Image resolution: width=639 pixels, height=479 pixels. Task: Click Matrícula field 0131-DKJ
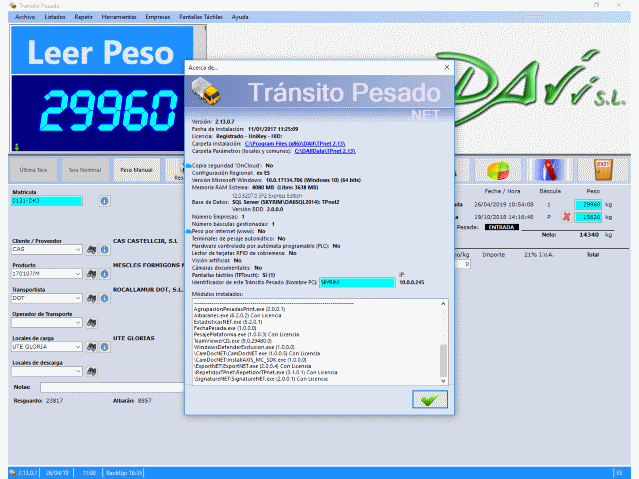pyautogui.click(x=47, y=201)
